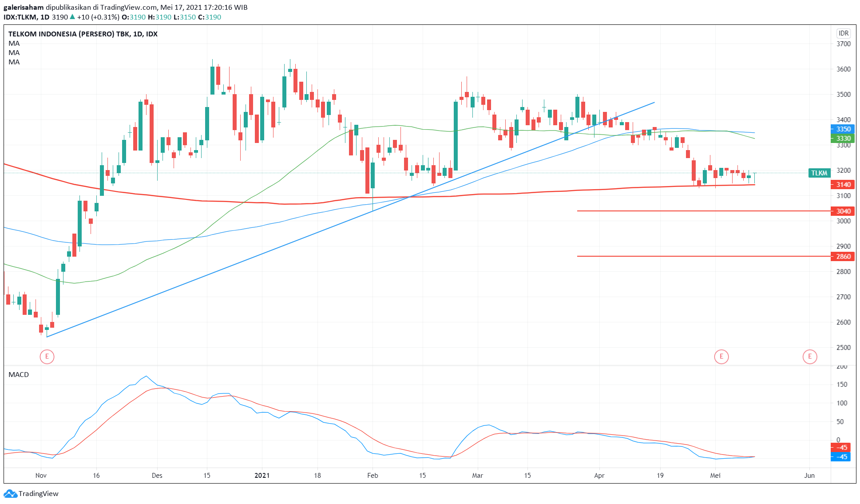
Task: Click the IDX:TLKM symbol in header
Action: click(x=20, y=17)
